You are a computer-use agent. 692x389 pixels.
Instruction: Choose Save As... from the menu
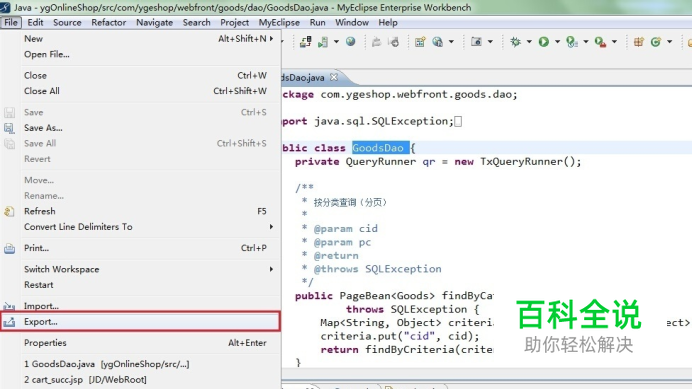click(140, 128)
